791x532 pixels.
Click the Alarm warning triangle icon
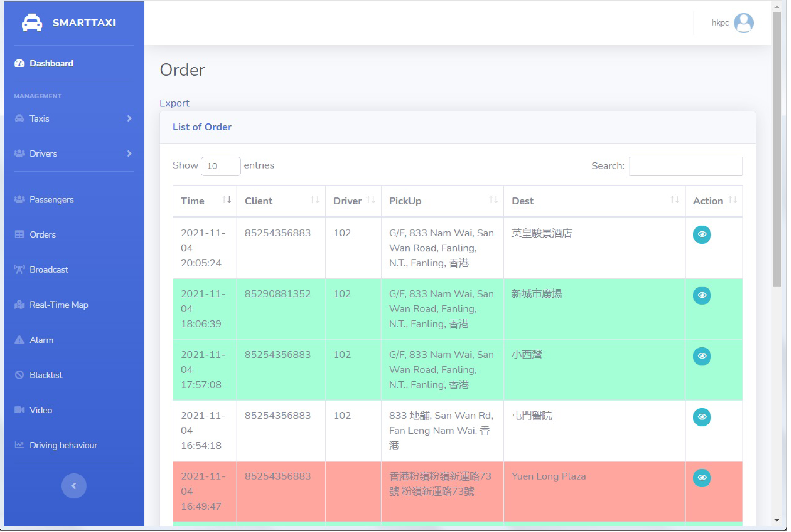pyautogui.click(x=19, y=340)
